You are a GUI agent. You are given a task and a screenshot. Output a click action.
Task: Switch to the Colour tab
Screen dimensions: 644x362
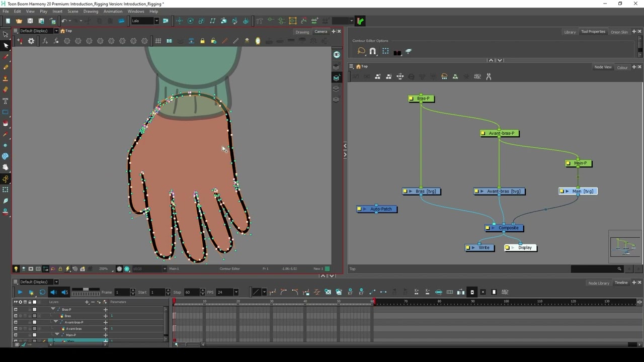(622, 67)
